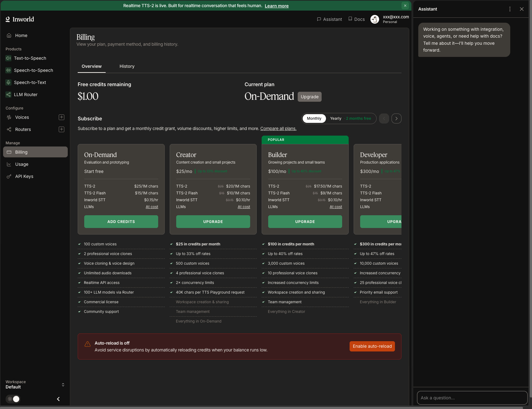Image resolution: width=532 pixels, height=409 pixels.
Task: Open Speech-to-Text product
Action: point(35,82)
